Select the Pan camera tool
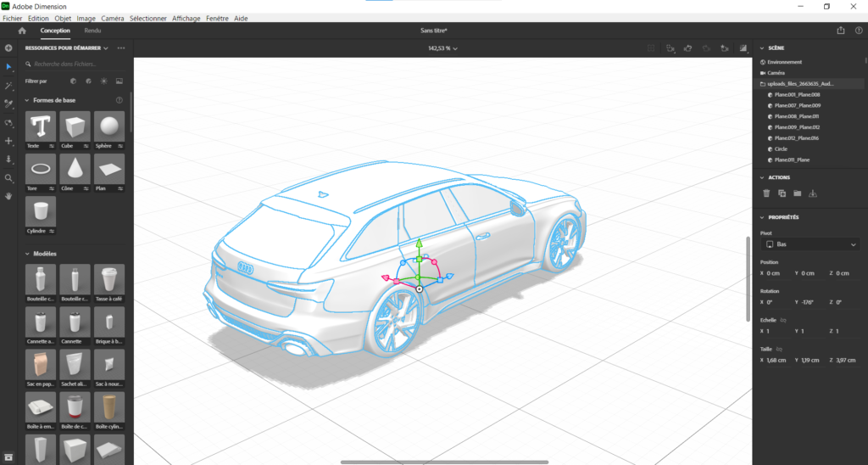The height and width of the screenshot is (465, 868). [x=8, y=142]
